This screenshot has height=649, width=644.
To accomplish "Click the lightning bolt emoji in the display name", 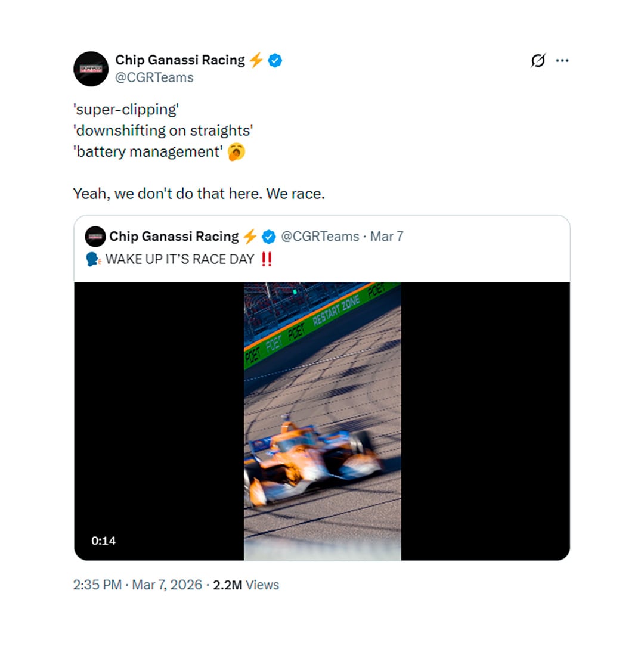I will click(x=256, y=60).
